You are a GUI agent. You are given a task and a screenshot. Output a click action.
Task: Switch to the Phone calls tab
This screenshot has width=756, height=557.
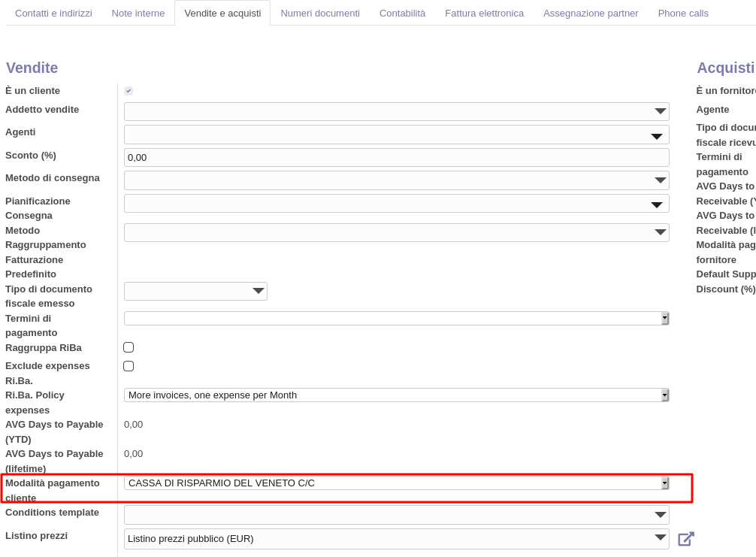[x=683, y=14]
